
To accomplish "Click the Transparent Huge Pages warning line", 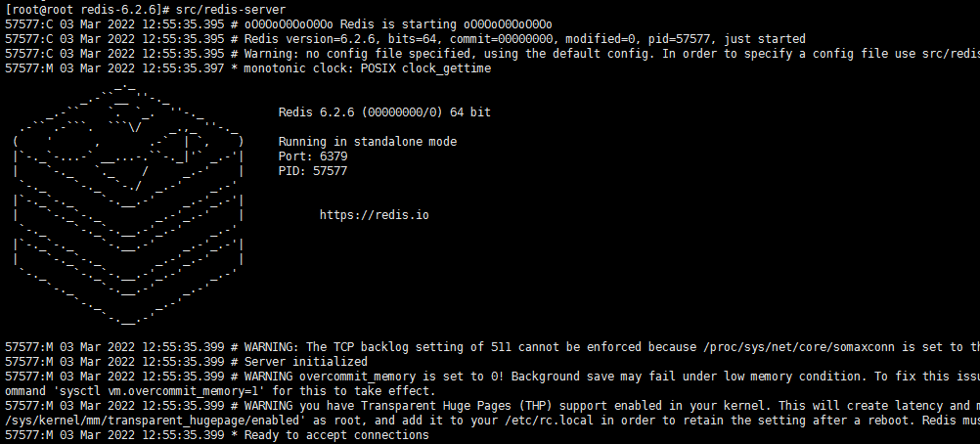I will pos(492,406).
